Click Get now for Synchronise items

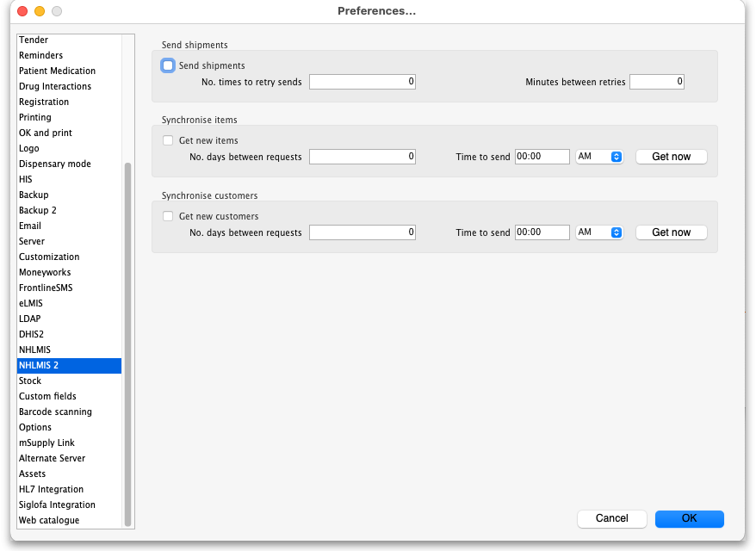671,157
